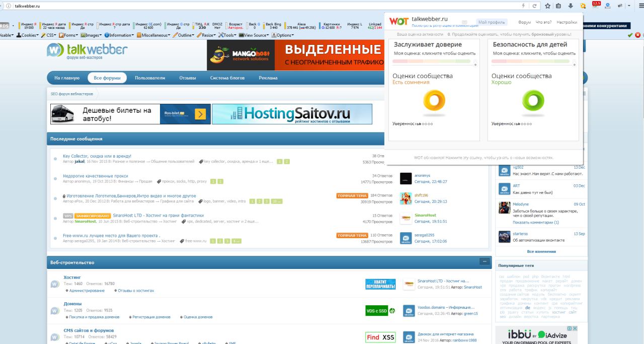Click the talkwebber logo

tap(87, 50)
